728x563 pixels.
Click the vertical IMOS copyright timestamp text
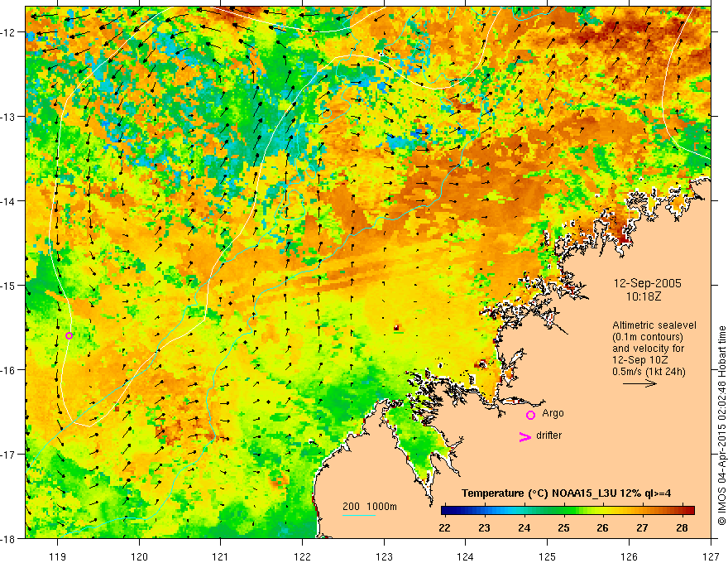[721, 426]
